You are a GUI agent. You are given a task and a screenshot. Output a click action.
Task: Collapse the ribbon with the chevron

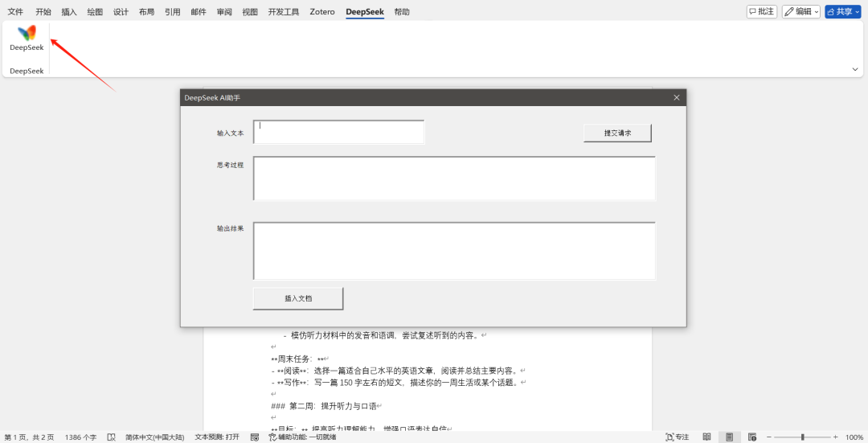point(854,69)
